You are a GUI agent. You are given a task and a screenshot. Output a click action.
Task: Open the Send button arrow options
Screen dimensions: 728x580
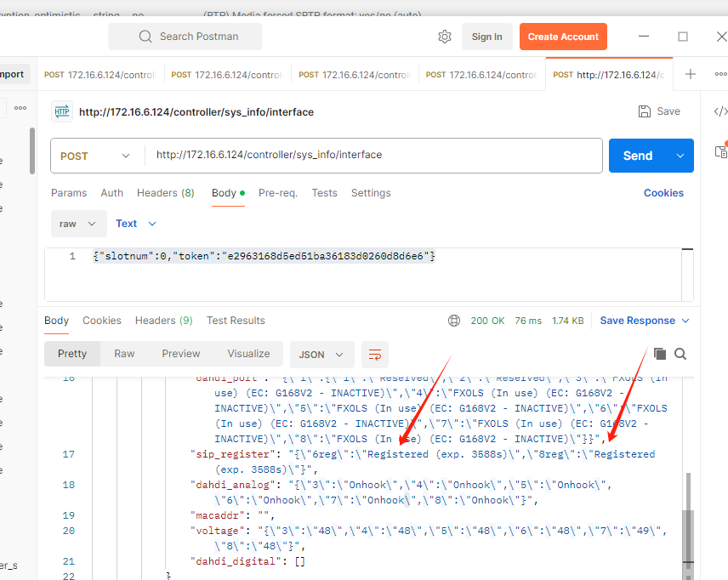click(680, 156)
